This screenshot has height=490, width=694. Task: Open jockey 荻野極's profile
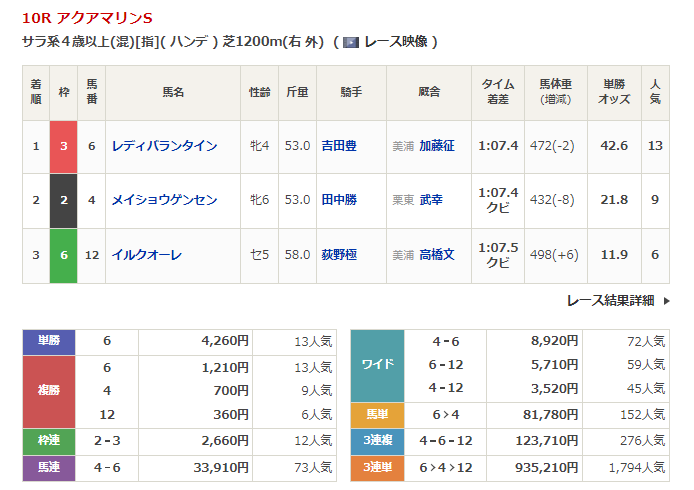click(x=338, y=255)
